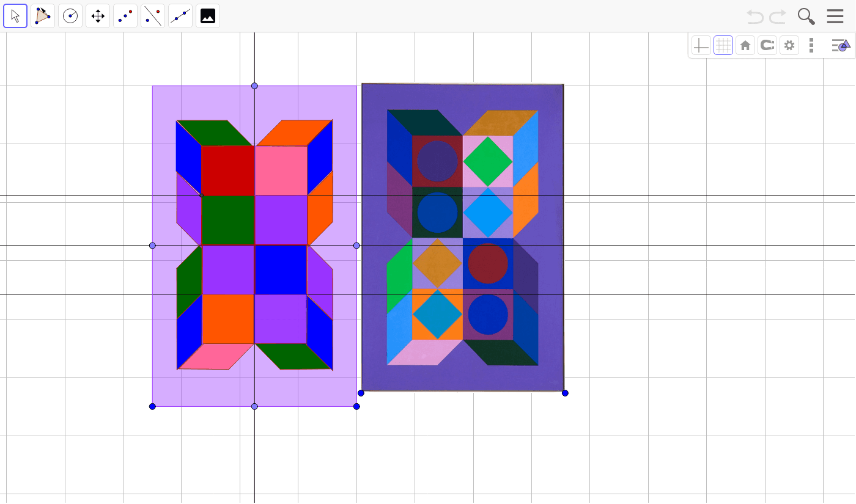Select the Circle with center tool
Viewport: 856px width, 504px height.
70,16
